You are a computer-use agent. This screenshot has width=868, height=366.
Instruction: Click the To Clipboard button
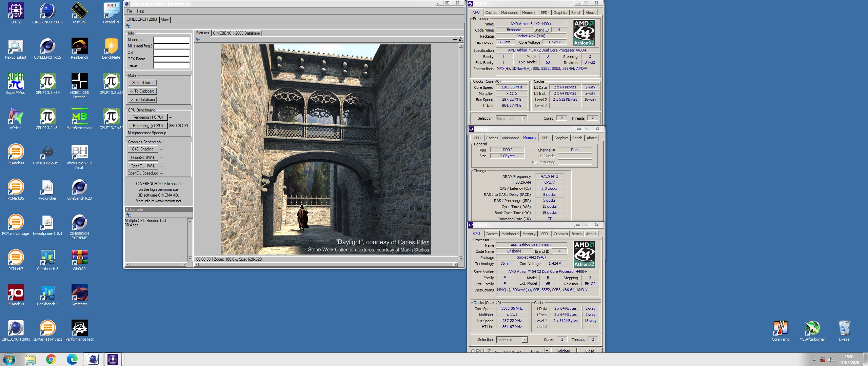pos(142,91)
